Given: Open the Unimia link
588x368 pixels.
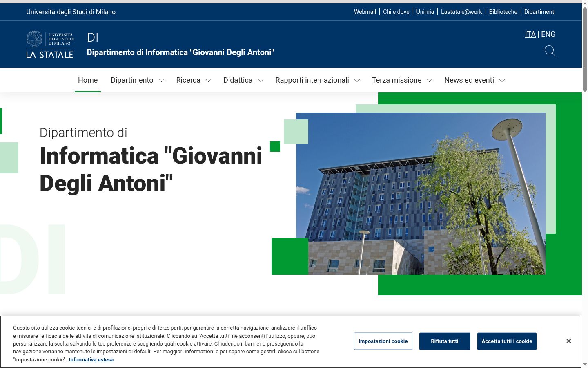Looking at the screenshot, I should 425,12.
